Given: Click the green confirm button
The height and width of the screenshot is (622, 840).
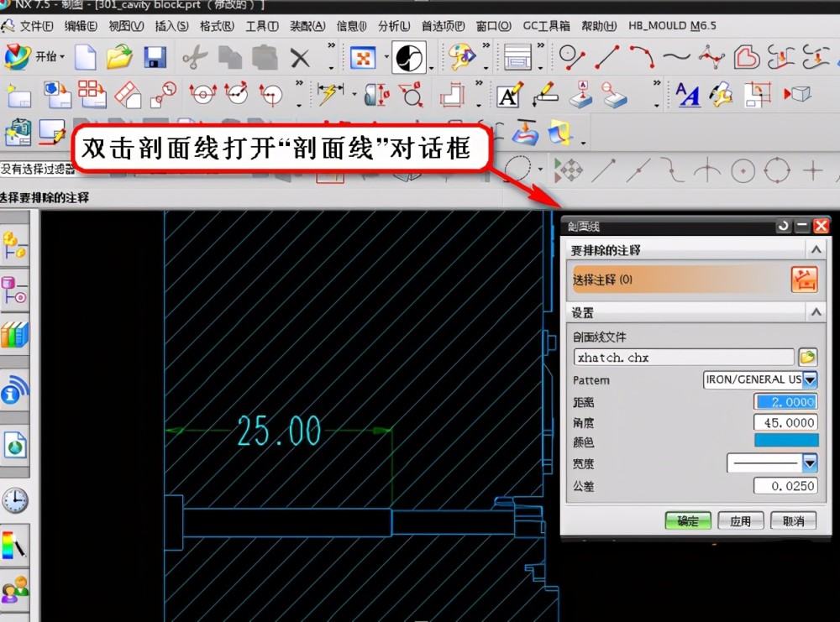Looking at the screenshot, I should [688, 520].
